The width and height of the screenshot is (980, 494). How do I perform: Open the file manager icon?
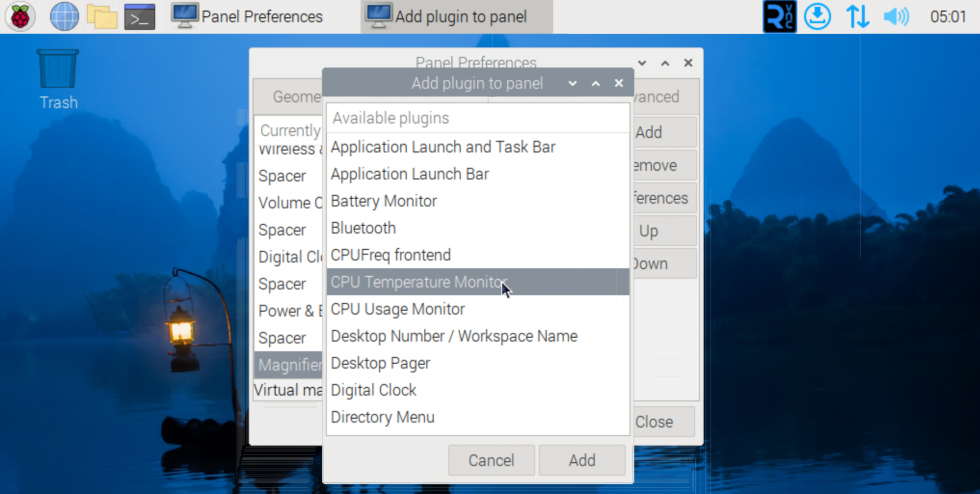point(102,16)
